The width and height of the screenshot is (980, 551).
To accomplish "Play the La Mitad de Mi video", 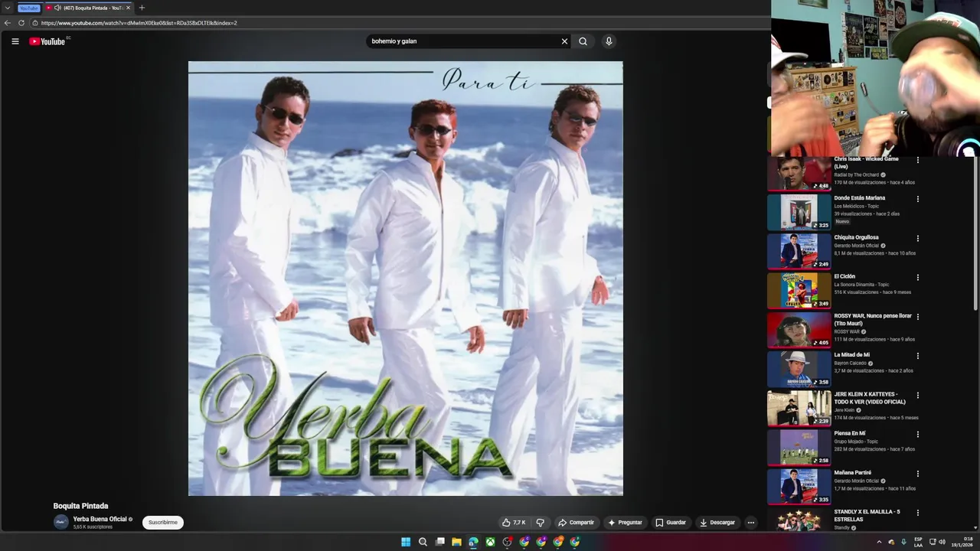I will 799,369.
